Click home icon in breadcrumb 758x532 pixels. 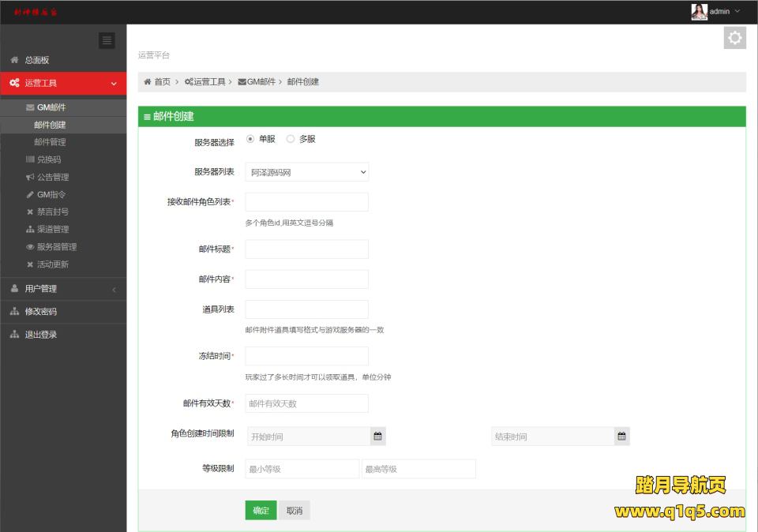(x=148, y=82)
